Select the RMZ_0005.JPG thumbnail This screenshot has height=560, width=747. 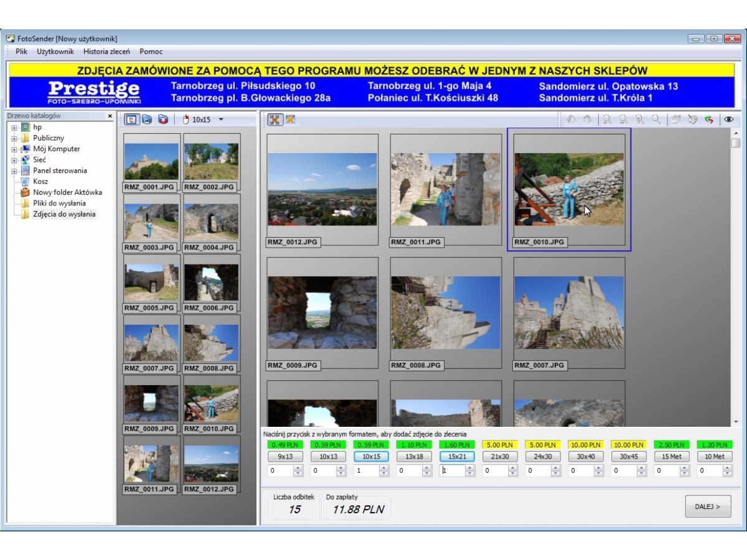(152, 282)
